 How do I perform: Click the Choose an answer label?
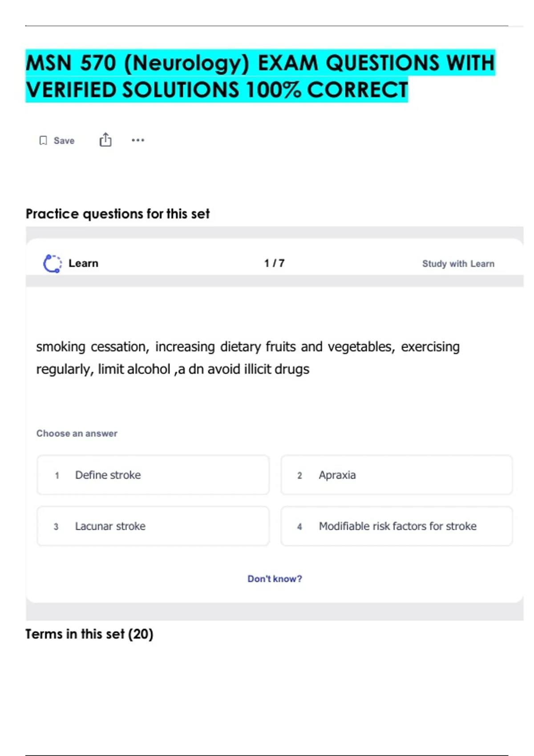pyautogui.click(x=77, y=433)
